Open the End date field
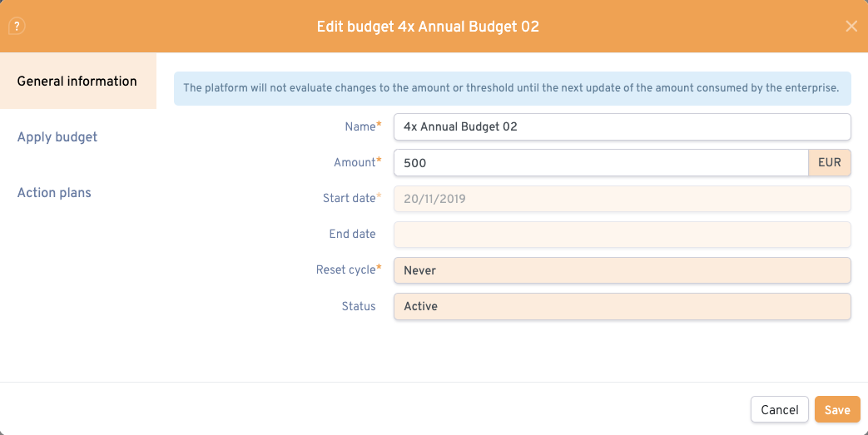The height and width of the screenshot is (435, 868). click(622, 234)
